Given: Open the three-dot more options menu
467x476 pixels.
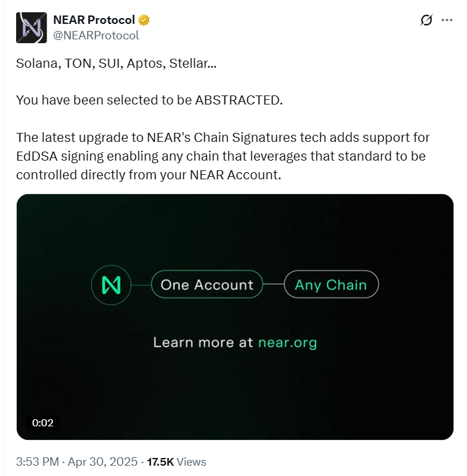Looking at the screenshot, I should coord(446,20).
